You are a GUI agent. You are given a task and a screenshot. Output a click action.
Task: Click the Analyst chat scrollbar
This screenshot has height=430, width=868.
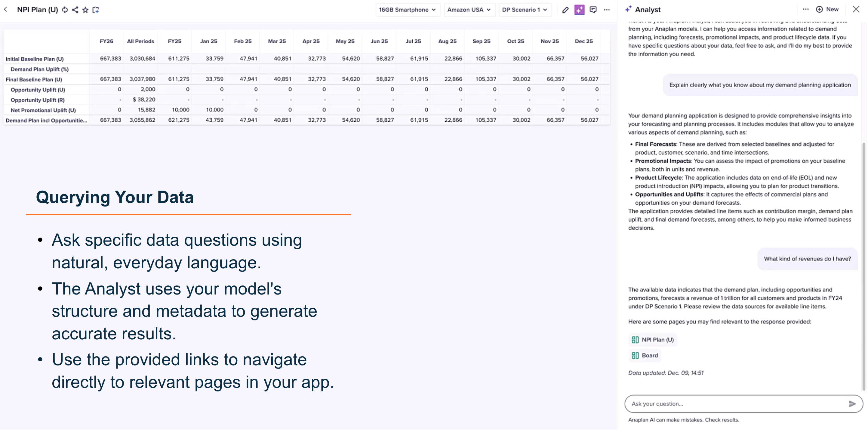(863, 266)
